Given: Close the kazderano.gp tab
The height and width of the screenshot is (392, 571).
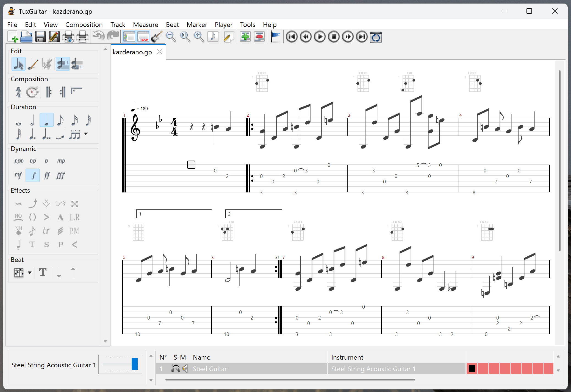Looking at the screenshot, I should pos(160,52).
